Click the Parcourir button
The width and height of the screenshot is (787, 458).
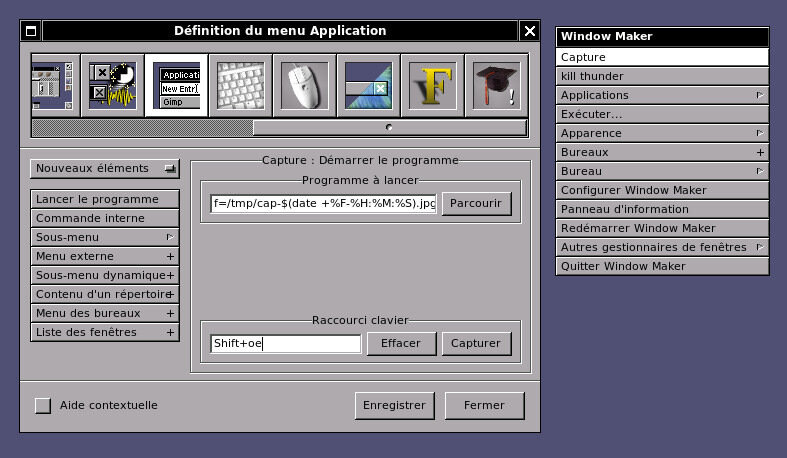pyautogui.click(x=477, y=203)
